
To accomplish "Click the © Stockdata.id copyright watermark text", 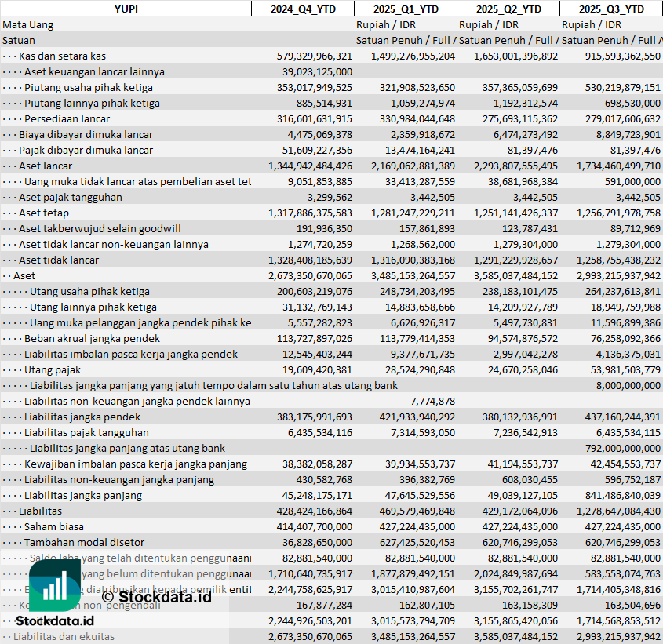I will pyautogui.click(x=156, y=597).
